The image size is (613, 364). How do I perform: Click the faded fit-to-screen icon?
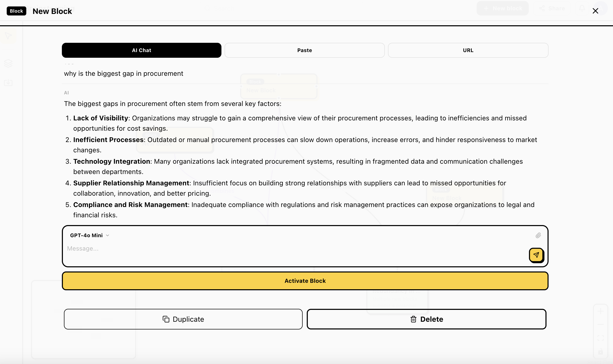click(600, 338)
